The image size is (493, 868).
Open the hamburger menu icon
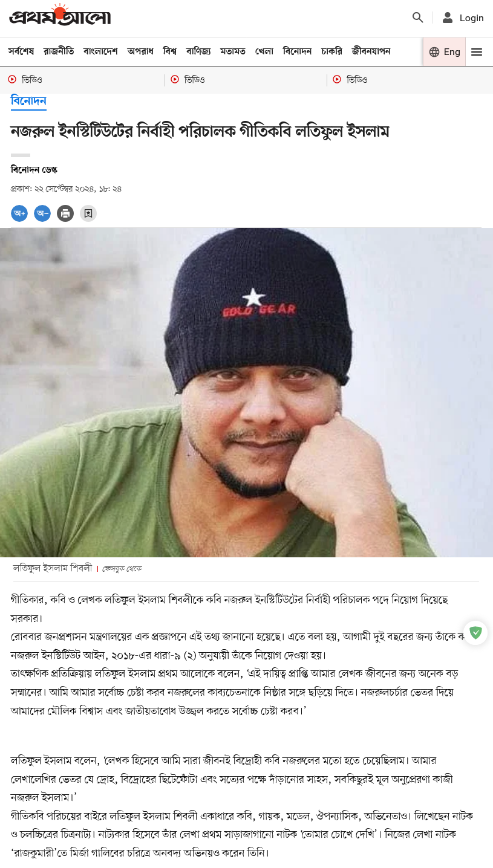477,52
